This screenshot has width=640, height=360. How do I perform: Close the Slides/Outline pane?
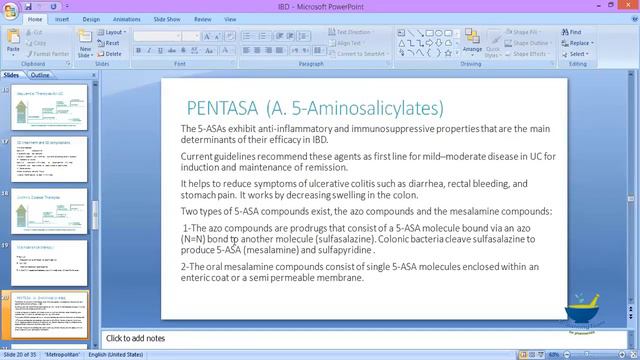pyautogui.click(x=93, y=75)
